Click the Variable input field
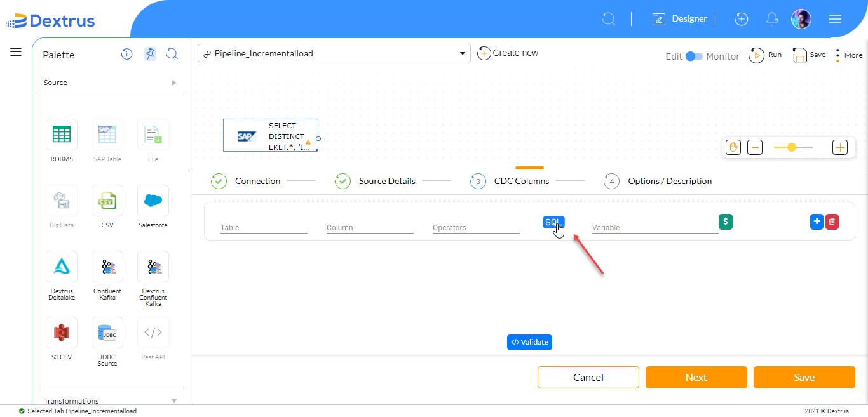 click(655, 227)
